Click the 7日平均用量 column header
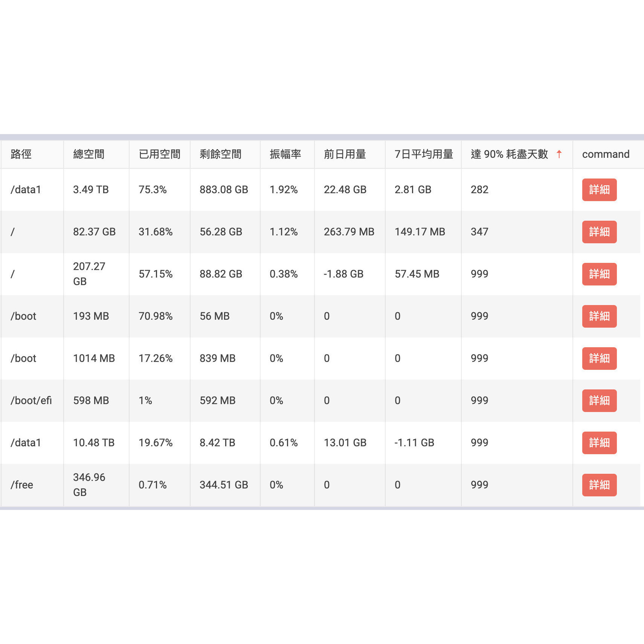This screenshot has width=644, height=644. tap(423, 154)
